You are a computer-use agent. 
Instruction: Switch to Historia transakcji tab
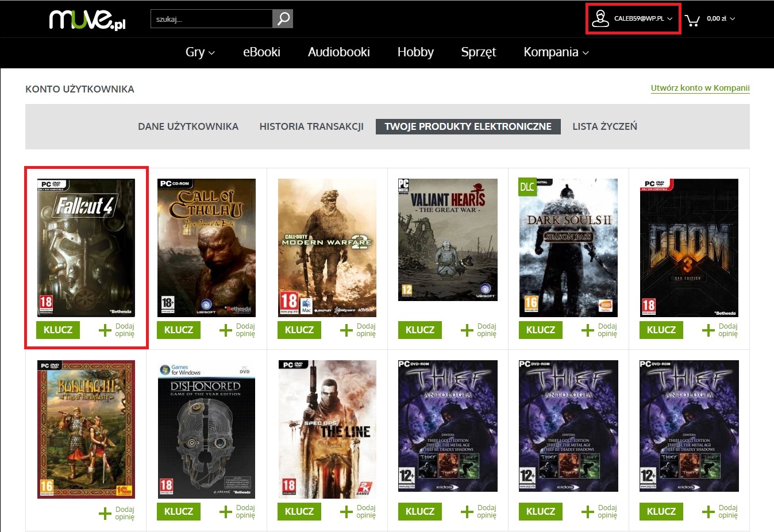click(311, 126)
